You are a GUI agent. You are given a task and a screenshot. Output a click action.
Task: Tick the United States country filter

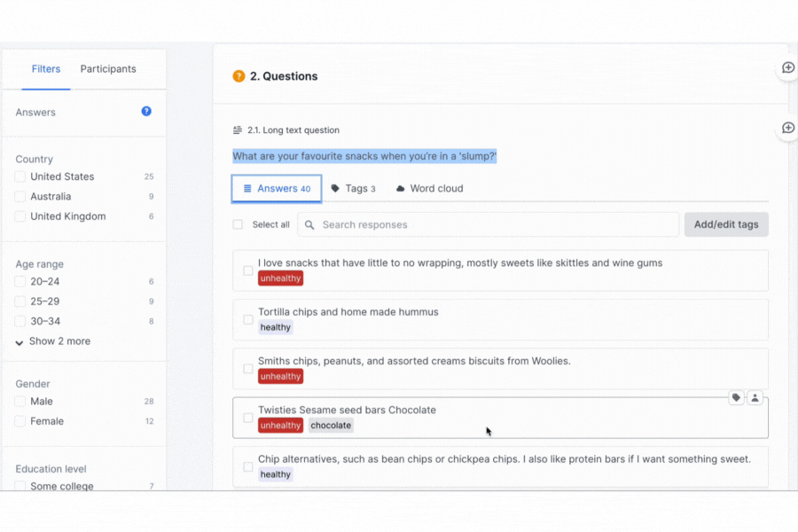tap(20, 177)
